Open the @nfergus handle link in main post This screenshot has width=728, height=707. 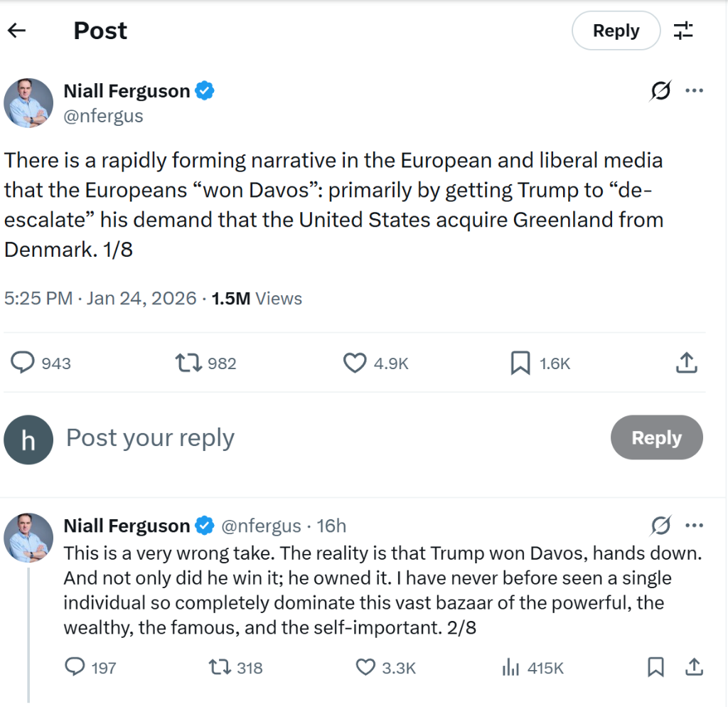pos(104,116)
